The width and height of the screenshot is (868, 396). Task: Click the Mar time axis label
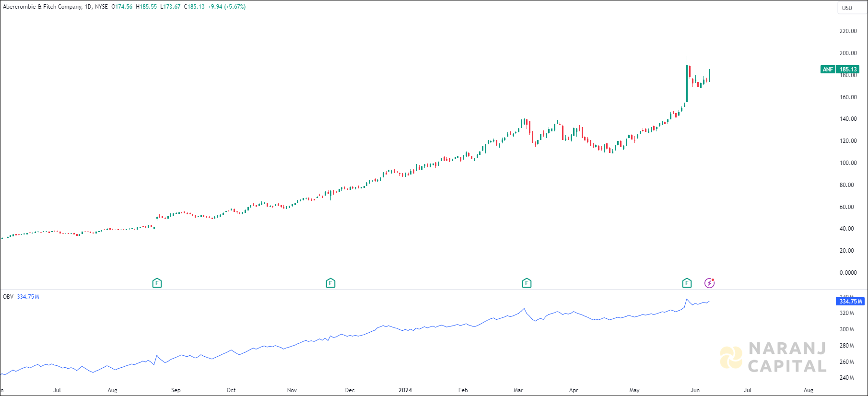pos(518,390)
